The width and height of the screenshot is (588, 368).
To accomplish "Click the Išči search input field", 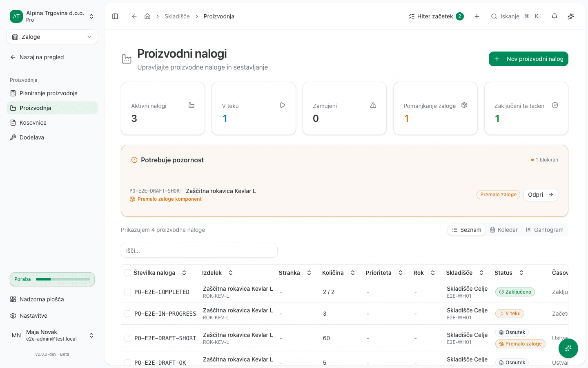I will (199, 250).
